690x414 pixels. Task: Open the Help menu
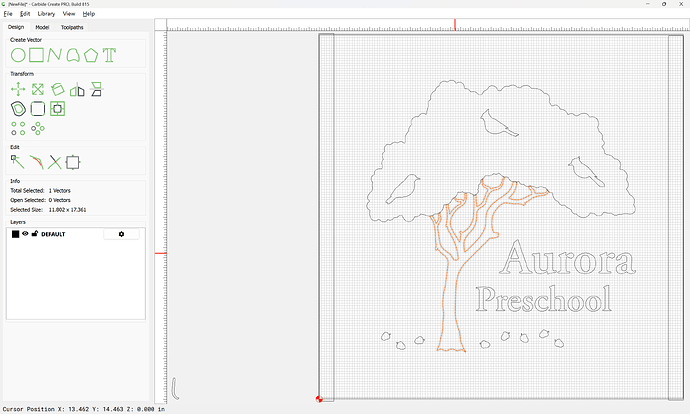[x=89, y=14]
